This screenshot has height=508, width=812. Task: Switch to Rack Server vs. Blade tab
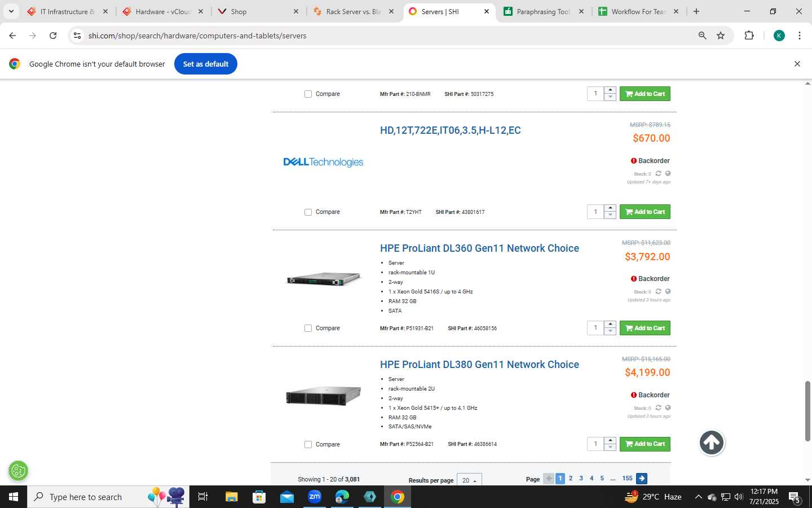(353, 11)
